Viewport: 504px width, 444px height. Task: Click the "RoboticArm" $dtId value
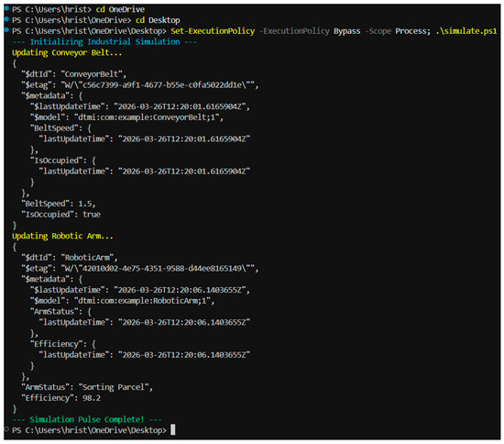pyautogui.click(x=89, y=258)
